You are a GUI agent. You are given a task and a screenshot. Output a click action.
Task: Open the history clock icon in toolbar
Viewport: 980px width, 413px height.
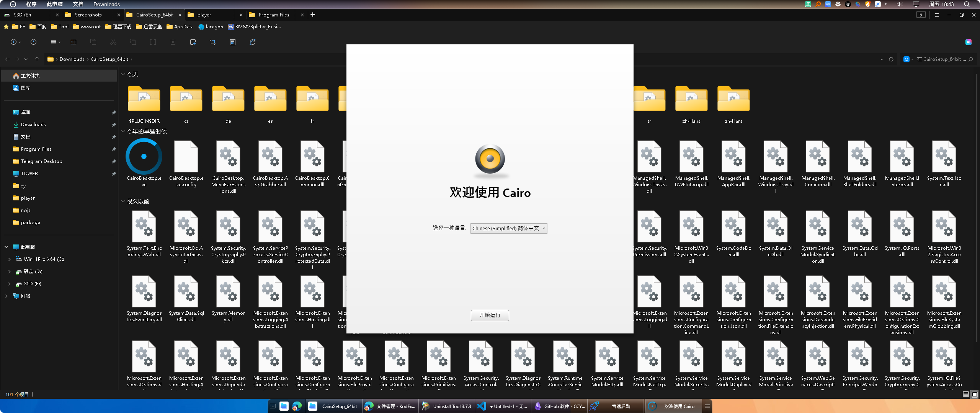[x=33, y=42]
